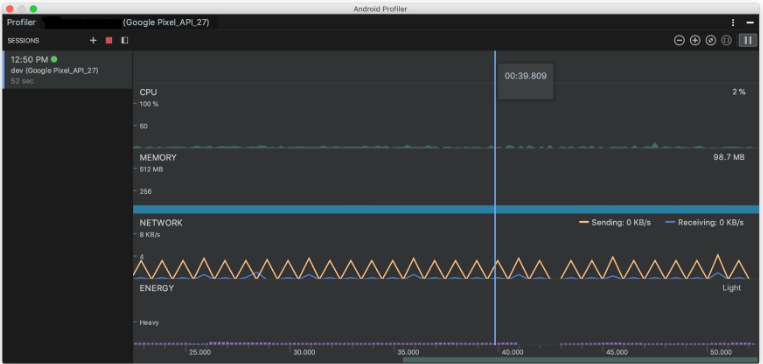Click the SESSIONS header label
Viewport: 763px width, 364px height.
pos(23,41)
